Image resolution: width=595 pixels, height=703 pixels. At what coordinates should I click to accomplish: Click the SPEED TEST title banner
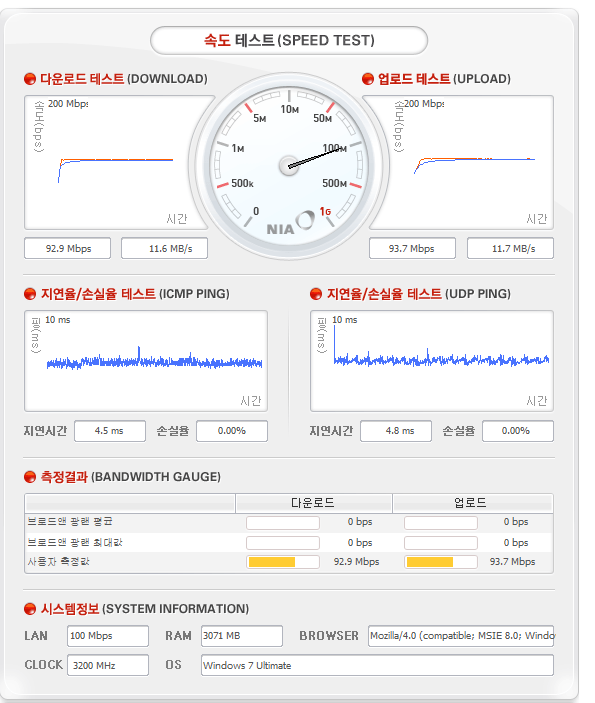coord(289,40)
